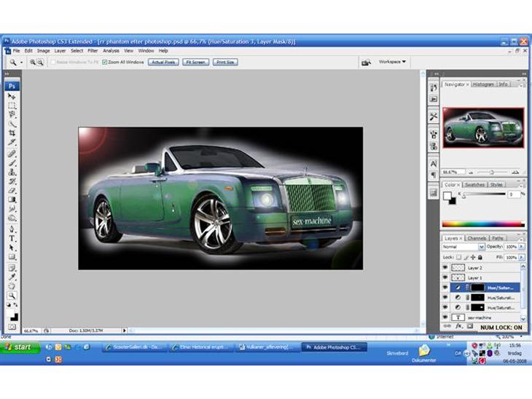The image size is (532, 399).
Task: Toggle visibility of the sex-machine text layer
Action: coord(446,318)
